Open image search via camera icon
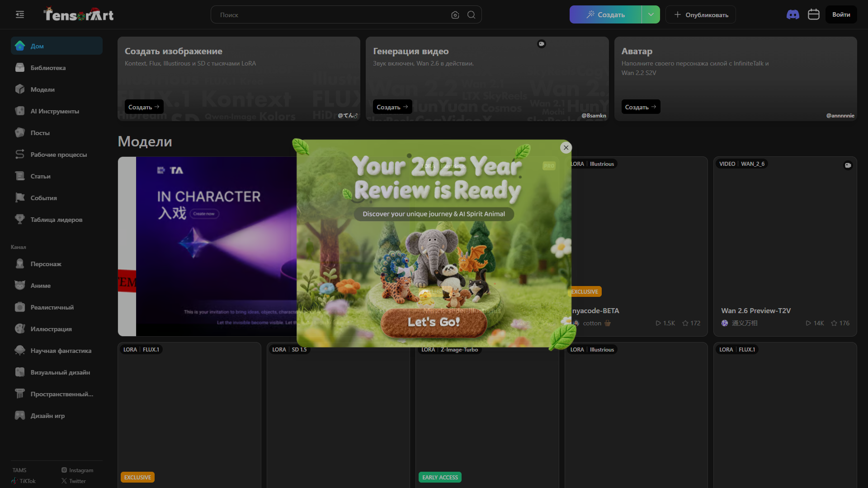This screenshot has height=488, width=868. pos(455,15)
